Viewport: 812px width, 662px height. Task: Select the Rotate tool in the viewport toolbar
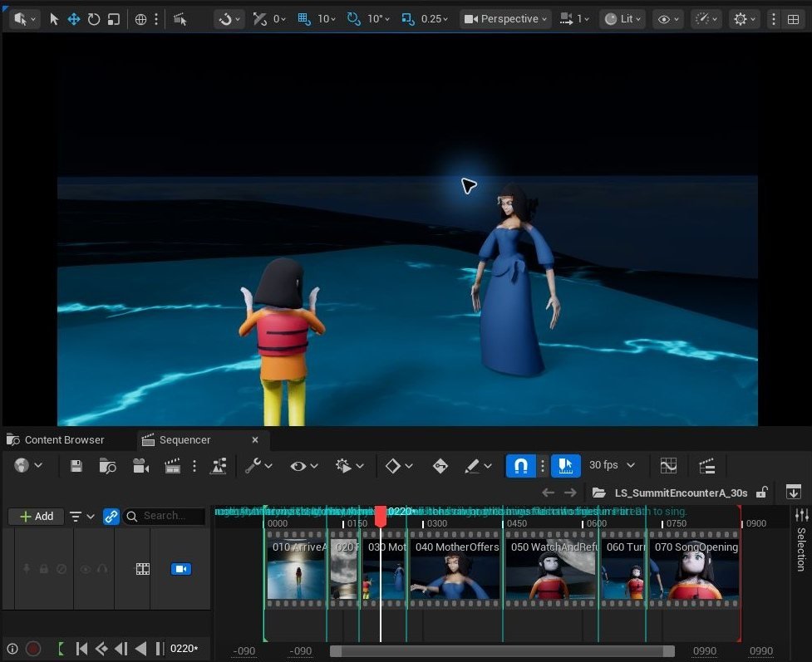click(x=94, y=19)
